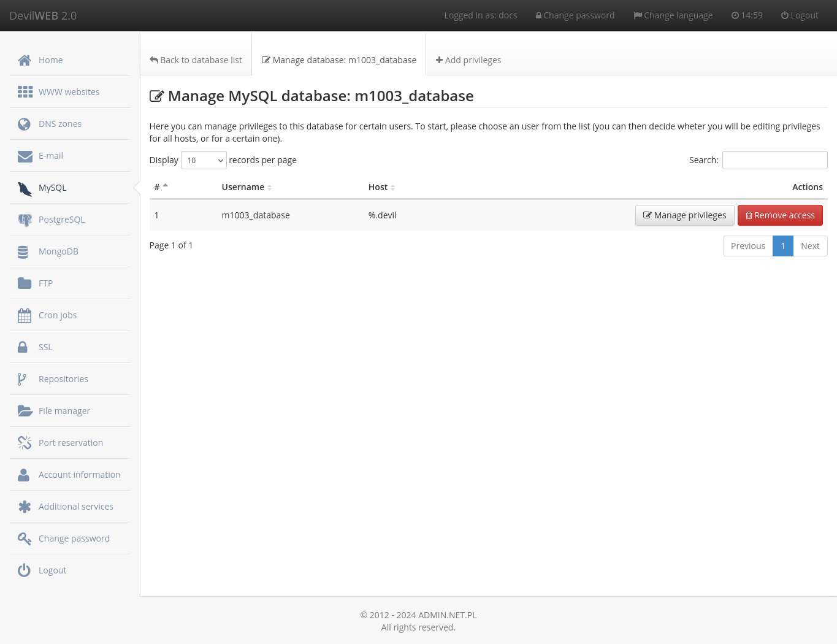Open the records per page dropdown
This screenshot has height=644, width=837.
tap(204, 160)
